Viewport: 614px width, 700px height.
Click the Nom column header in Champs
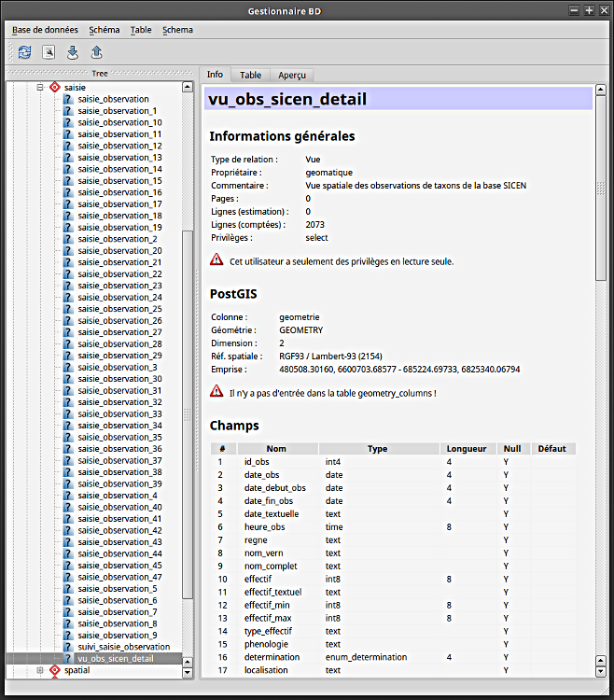tap(276, 449)
